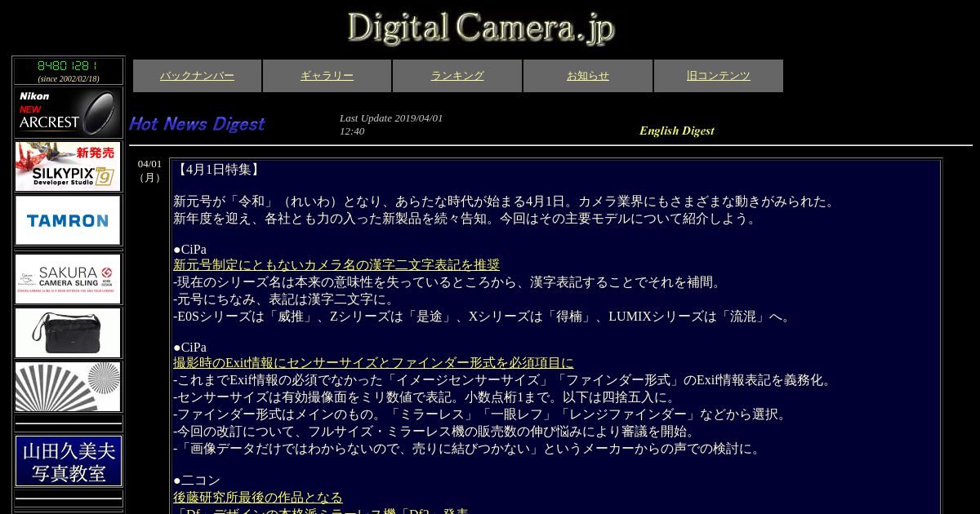The height and width of the screenshot is (514, 980).
Task: Open the ギャラリー navigation item
Action: point(327,76)
